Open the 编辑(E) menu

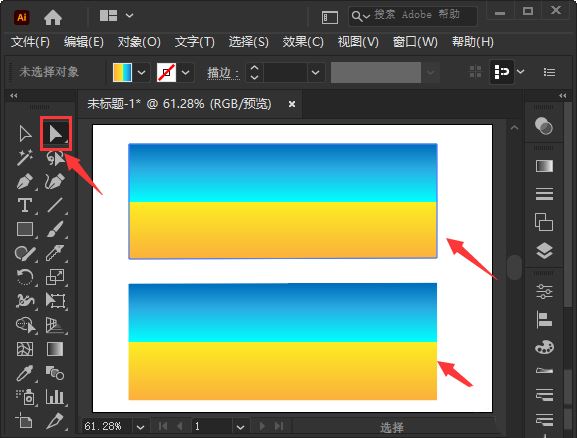tap(84, 42)
